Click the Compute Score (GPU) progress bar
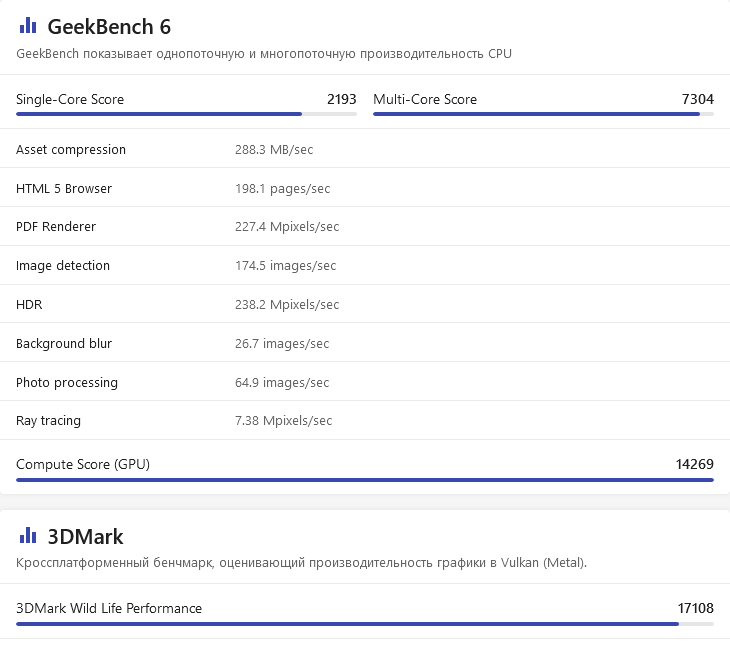This screenshot has height=647, width=730. pyautogui.click(x=365, y=480)
